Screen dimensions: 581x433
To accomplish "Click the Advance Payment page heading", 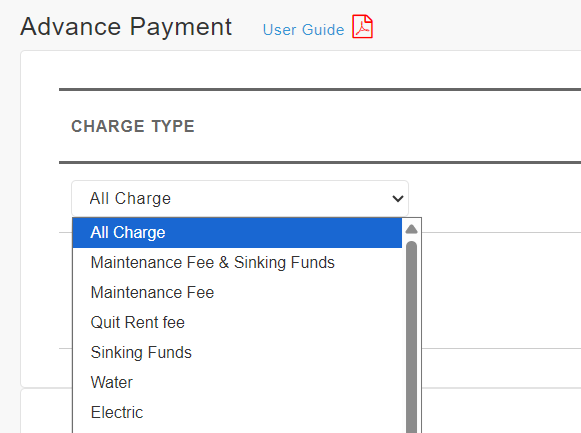I will [126, 27].
